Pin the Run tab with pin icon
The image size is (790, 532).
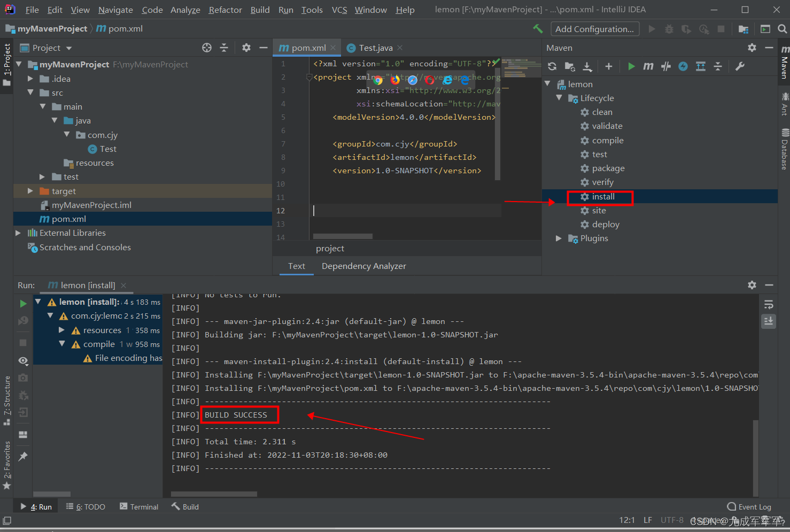23,457
